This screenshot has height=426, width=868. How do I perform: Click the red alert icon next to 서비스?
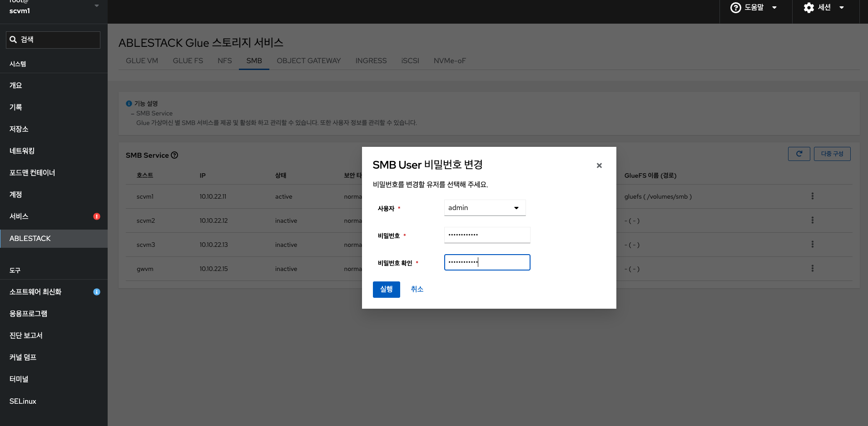coord(97,216)
